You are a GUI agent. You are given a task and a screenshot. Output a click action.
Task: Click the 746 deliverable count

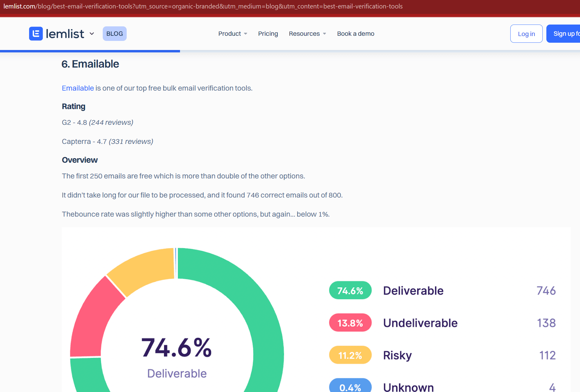[x=546, y=291]
